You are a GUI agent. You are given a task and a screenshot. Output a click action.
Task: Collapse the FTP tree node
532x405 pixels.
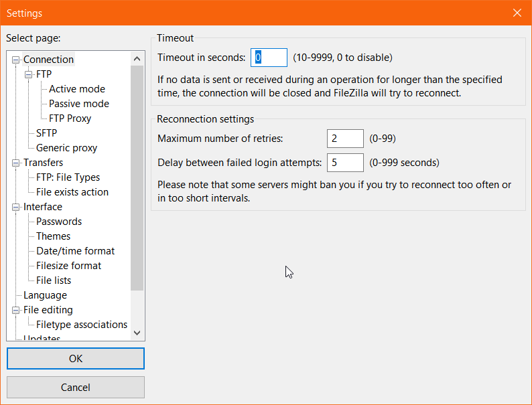(x=29, y=74)
